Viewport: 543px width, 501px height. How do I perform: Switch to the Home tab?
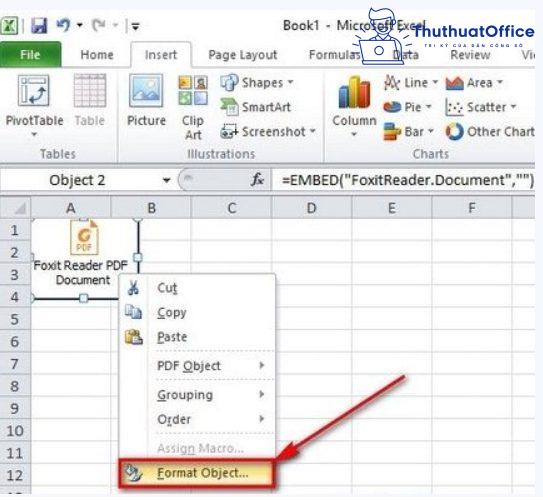pos(97,55)
